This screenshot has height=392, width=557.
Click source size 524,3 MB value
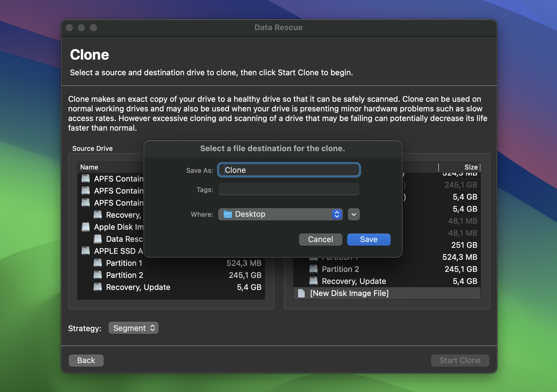(x=244, y=263)
